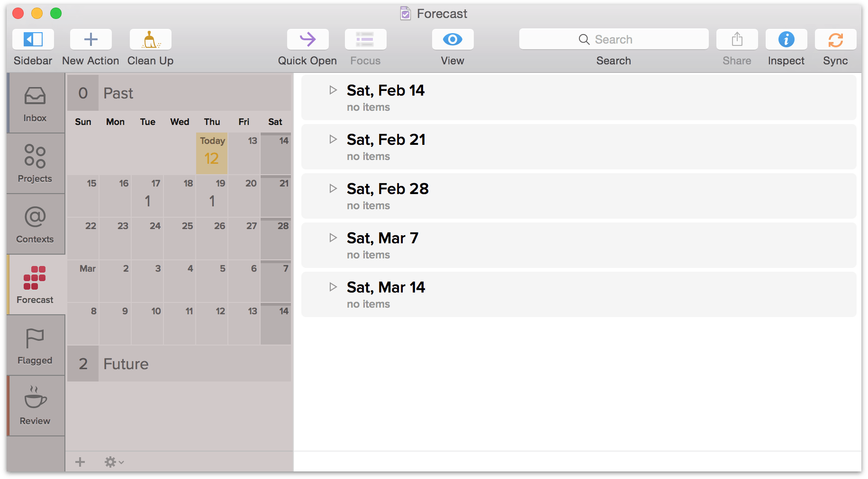Open the View eye options
This screenshot has height=479, width=868.
[x=452, y=39]
